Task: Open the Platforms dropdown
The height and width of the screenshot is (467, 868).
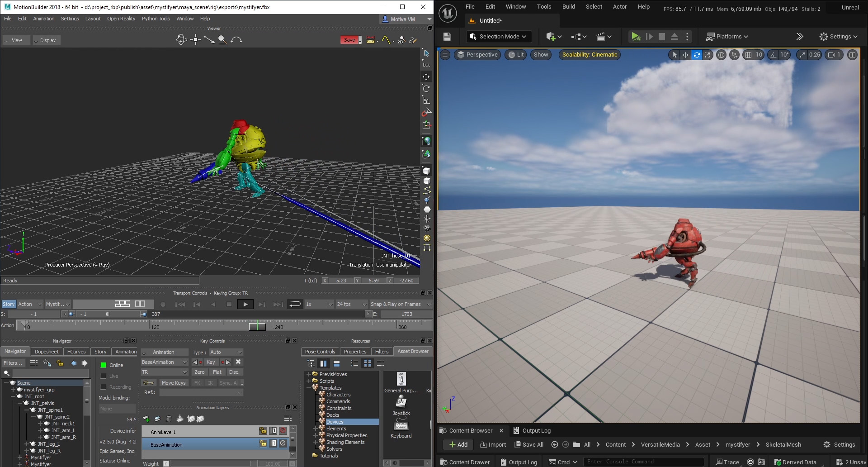Action: click(x=727, y=37)
